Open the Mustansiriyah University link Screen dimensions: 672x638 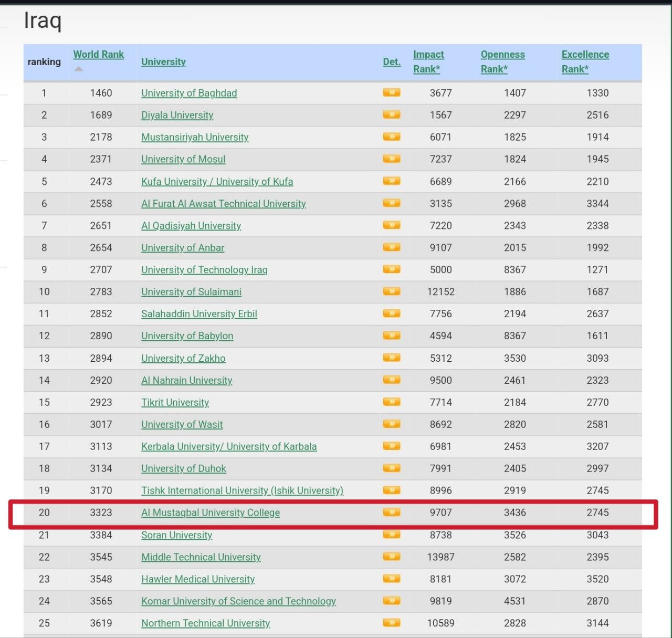pos(194,137)
